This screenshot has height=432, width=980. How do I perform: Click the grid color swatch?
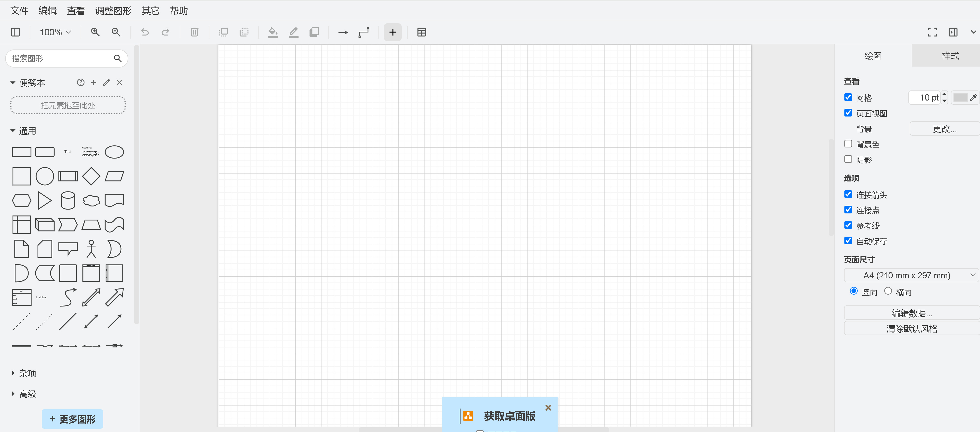960,97
